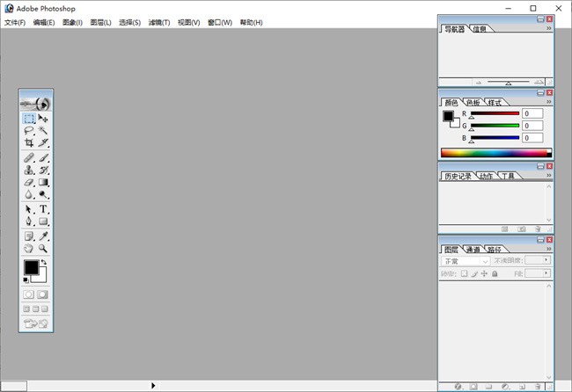Open the 视图(V) menu
The height and width of the screenshot is (392, 572).
(x=188, y=23)
